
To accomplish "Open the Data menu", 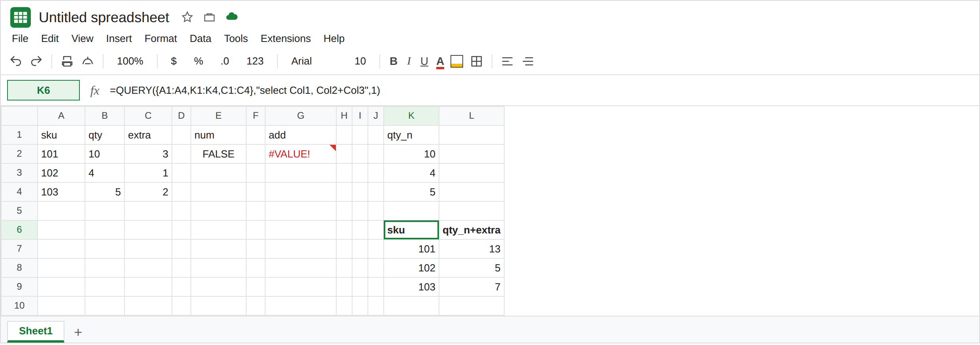I will click(200, 38).
